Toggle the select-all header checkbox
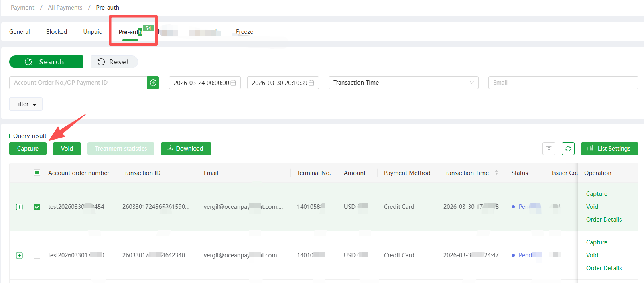Viewport: 644px width, 283px height. click(x=37, y=173)
